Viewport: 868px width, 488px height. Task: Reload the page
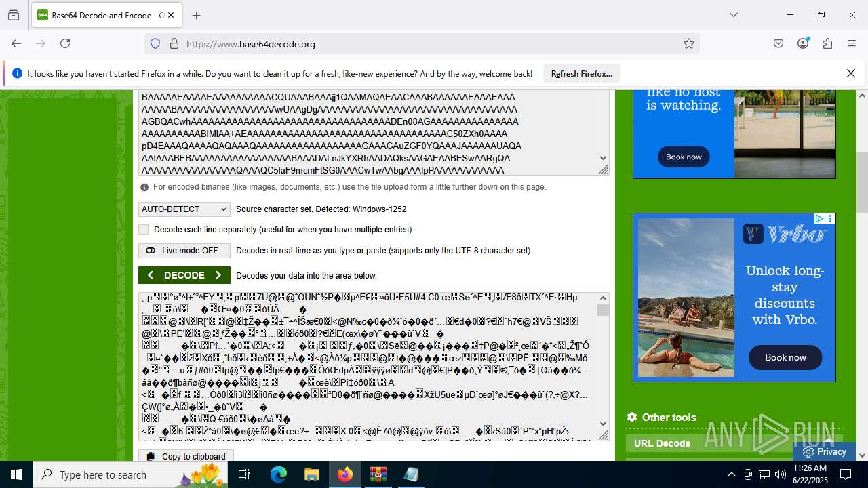pyautogui.click(x=65, y=43)
